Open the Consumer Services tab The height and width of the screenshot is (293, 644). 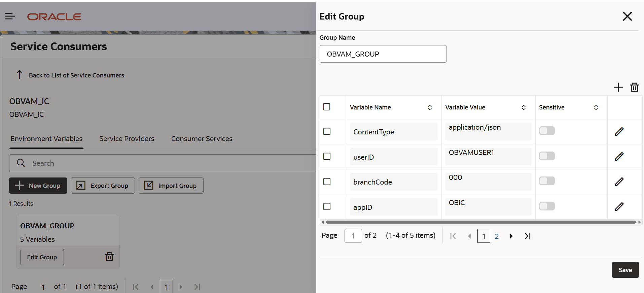tap(202, 139)
